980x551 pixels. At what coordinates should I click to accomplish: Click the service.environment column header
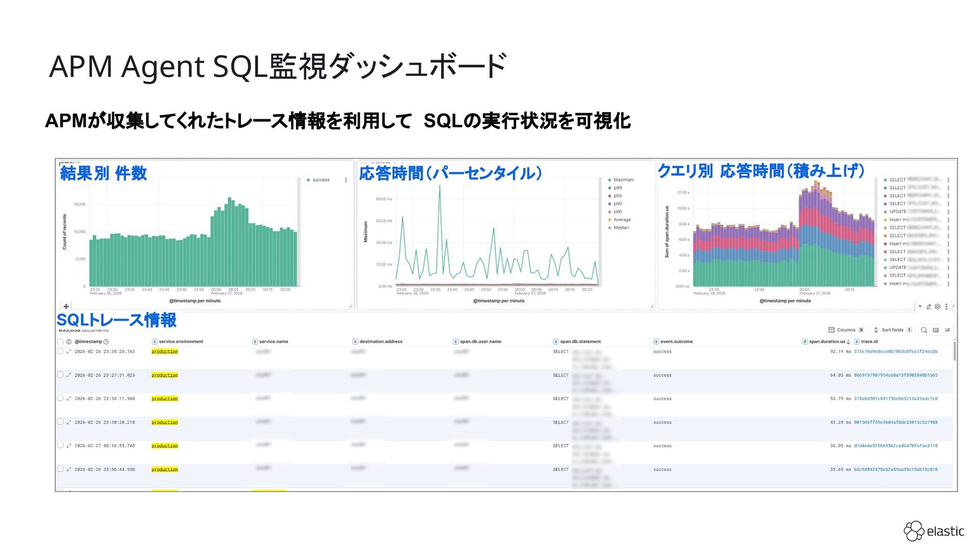pos(181,342)
